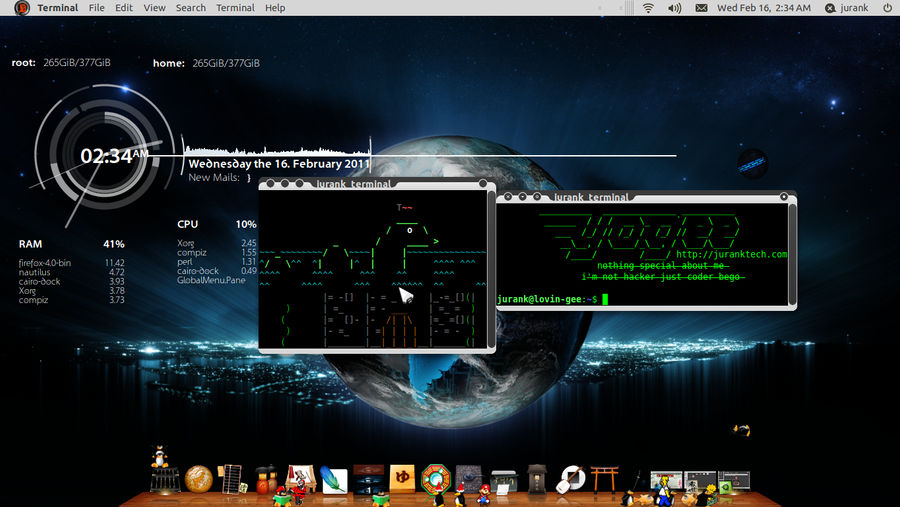Click the ASCII-art terminal's vertical scrollbar

tap(491, 268)
